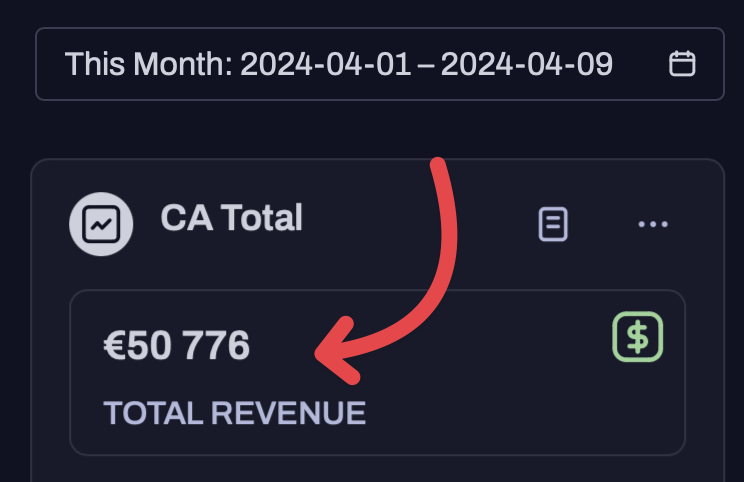
Task: Click the €50 776 revenue amount
Action: click(x=177, y=346)
